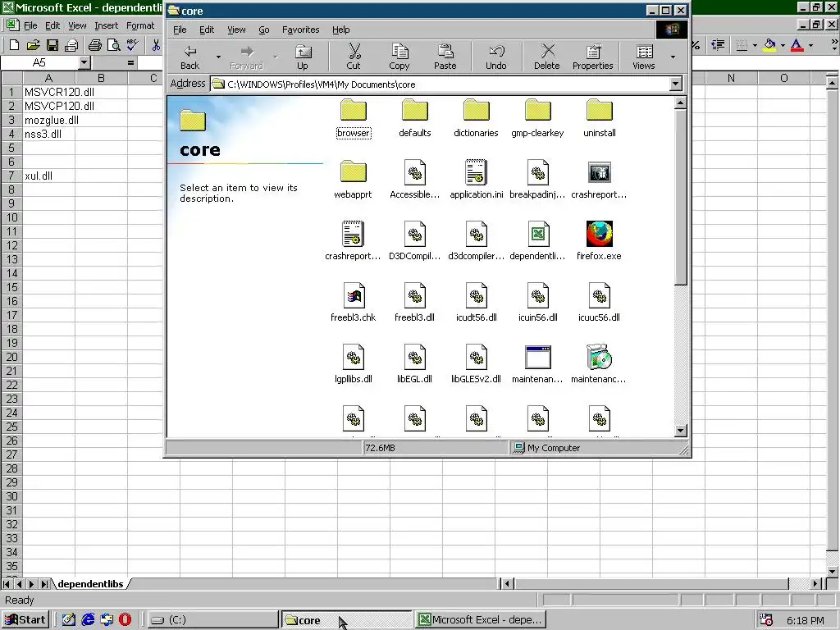Select the freebl3.dll file
Image resolution: width=840 pixels, height=630 pixels.
coord(414,304)
